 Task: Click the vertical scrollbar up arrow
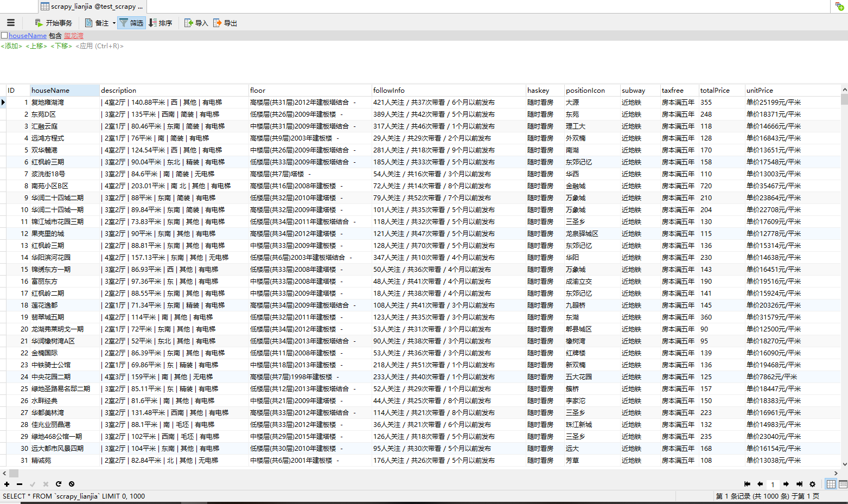pos(844,89)
